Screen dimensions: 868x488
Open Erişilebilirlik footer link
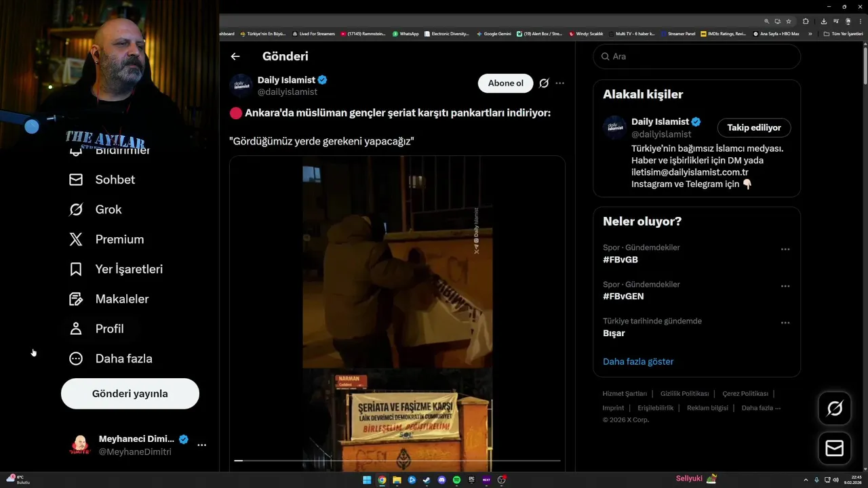pyautogui.click(x=656, y=408)
